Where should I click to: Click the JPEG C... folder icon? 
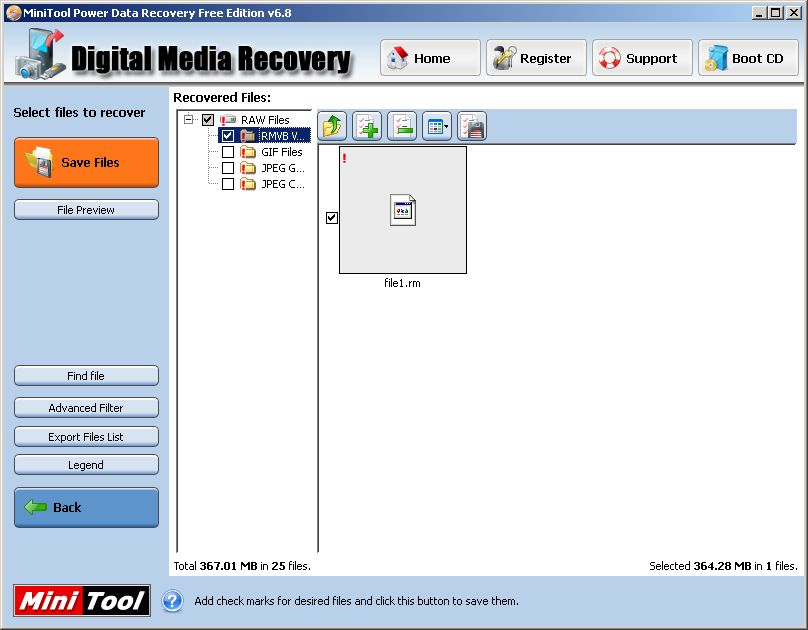pyautogui.click(x=248, y=184)
